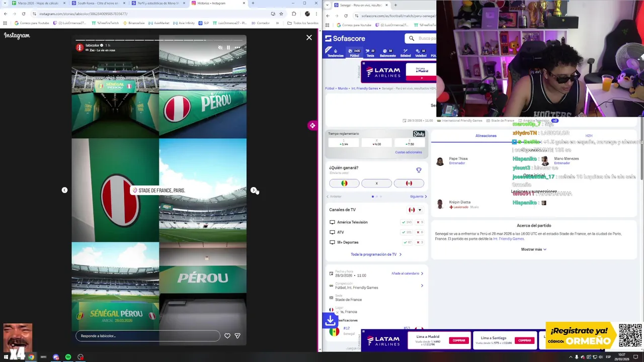Click the Sofascore search field
The width and height of the screenshot is (644, 362).
click(x=422, y=38)
